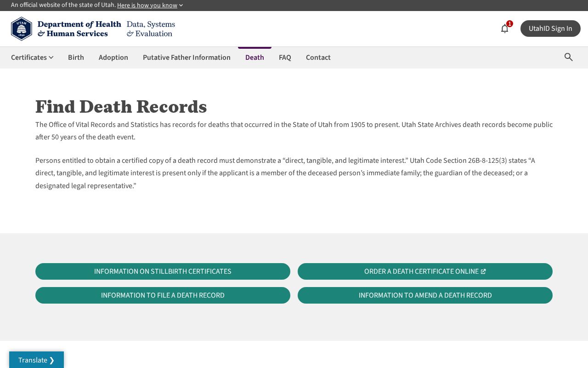The image size is (588, 368).
Task: Select Putative Father Information in navigation
Action: (x=187, y=57)
